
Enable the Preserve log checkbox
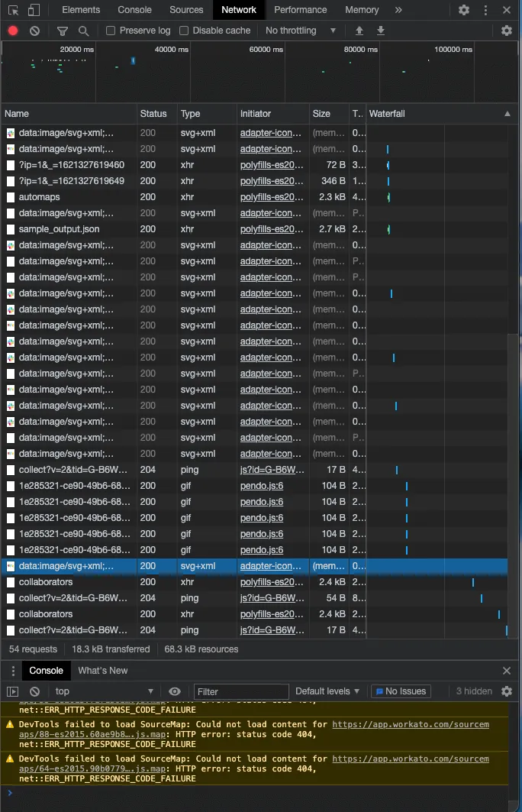click(x=111, y=31)
